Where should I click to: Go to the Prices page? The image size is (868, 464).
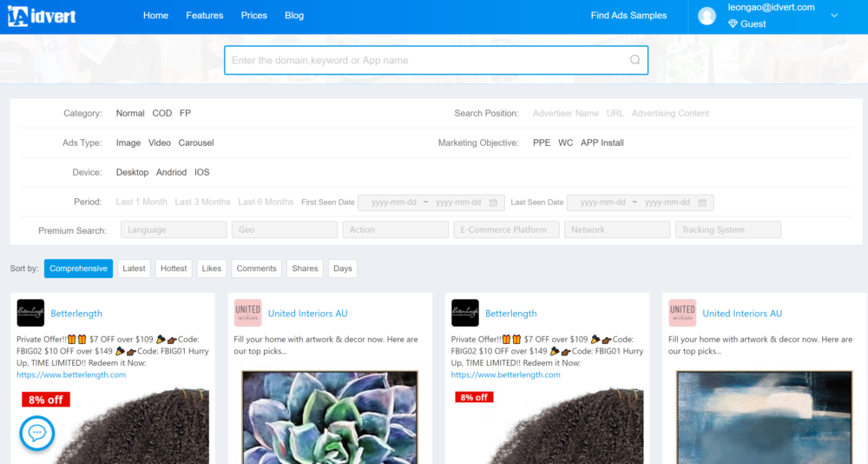[253, 16]
